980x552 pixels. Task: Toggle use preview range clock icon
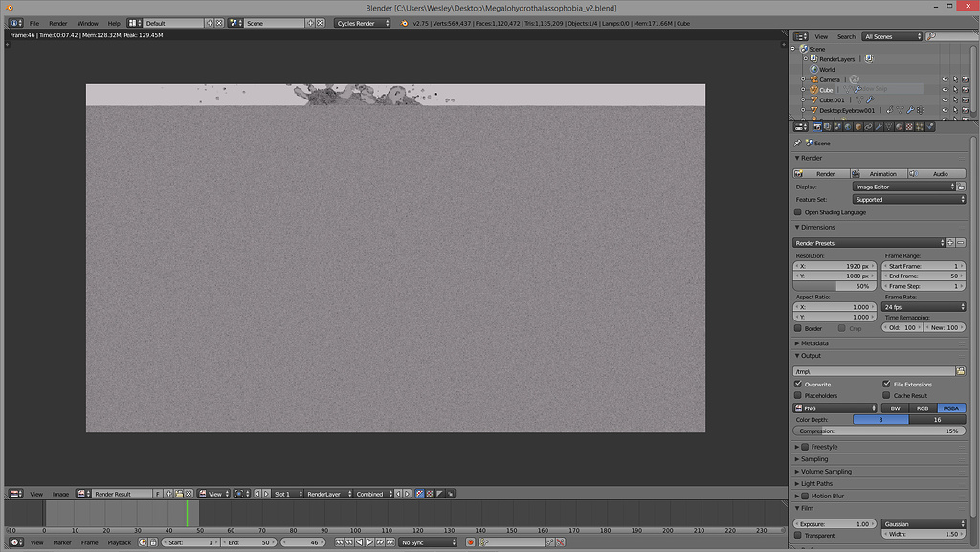tap(143, 542)
